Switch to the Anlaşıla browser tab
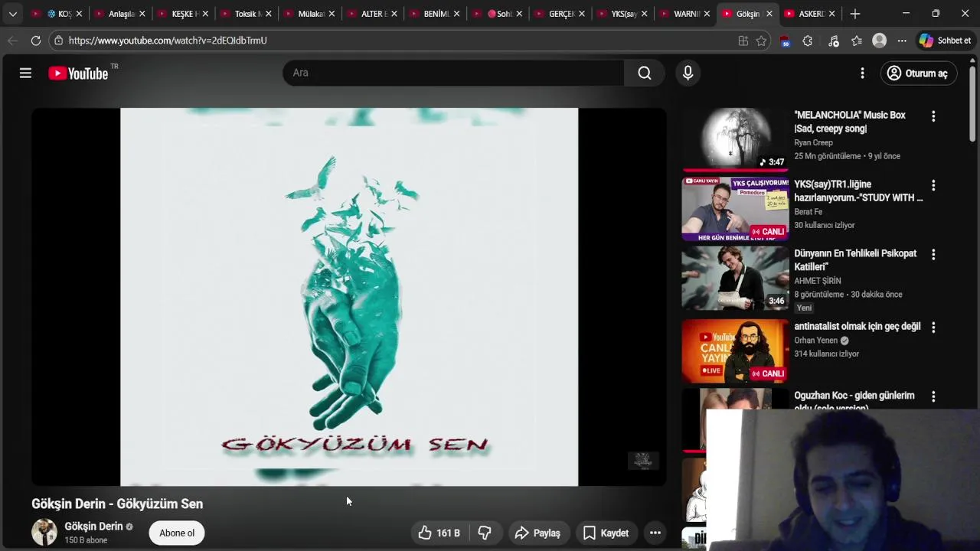The image size is (980, 551). point(119,14)
